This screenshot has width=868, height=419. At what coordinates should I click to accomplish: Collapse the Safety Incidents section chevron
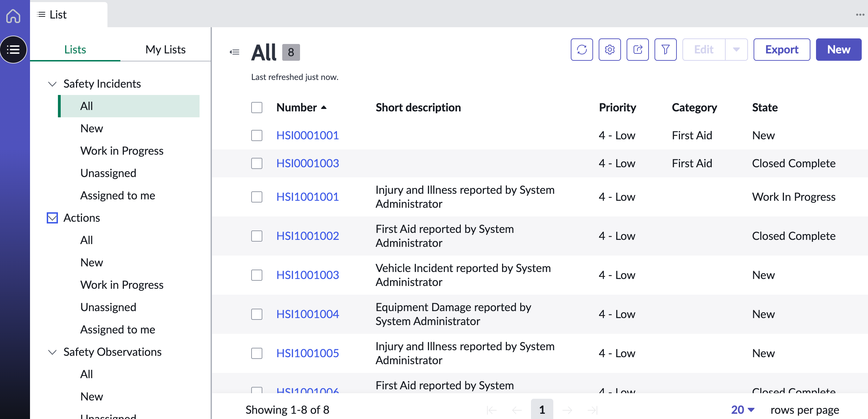pyautogui.click(x=52, y=84)
